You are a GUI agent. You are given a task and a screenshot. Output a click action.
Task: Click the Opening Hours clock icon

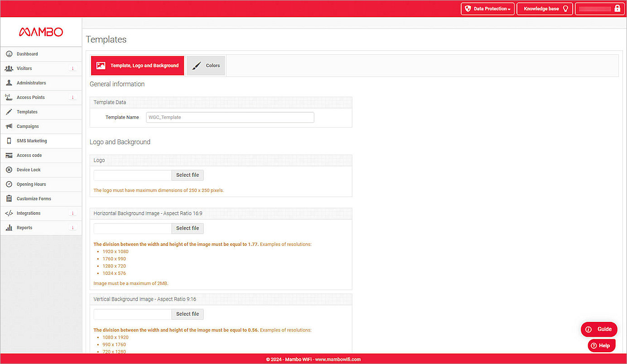click(x=10, y=184)
